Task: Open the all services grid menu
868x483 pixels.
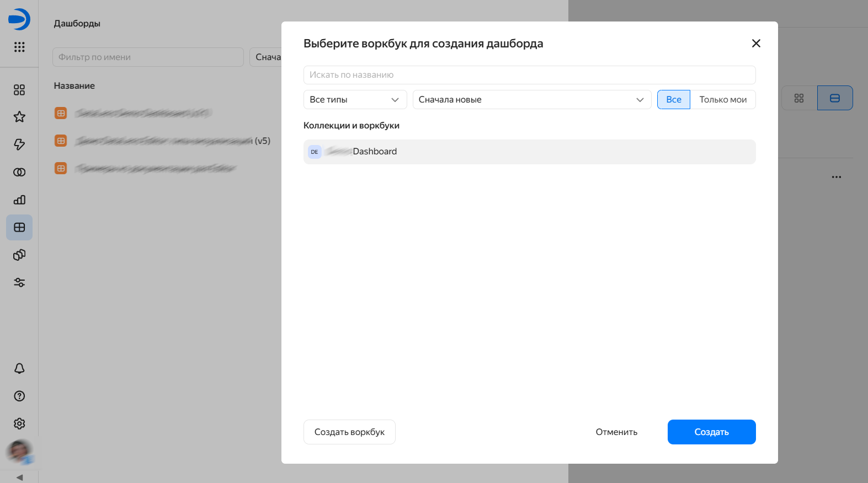Action: coord(19,47)
